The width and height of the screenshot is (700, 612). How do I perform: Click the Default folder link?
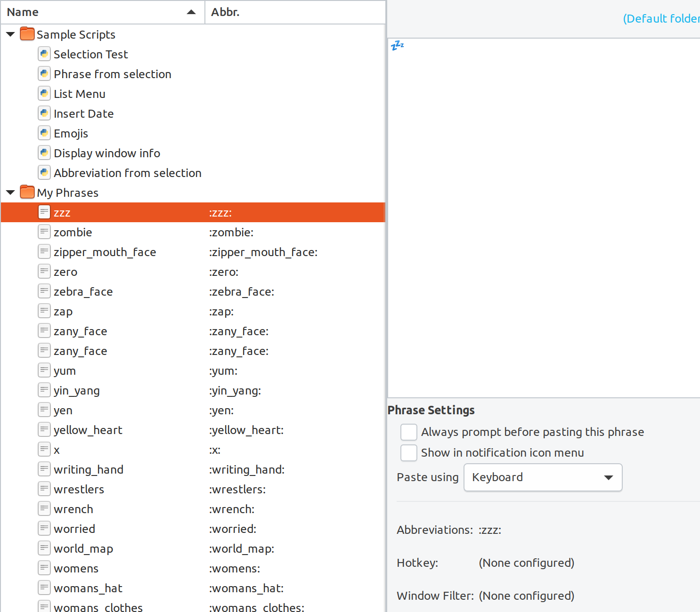[x=661, y=18]
